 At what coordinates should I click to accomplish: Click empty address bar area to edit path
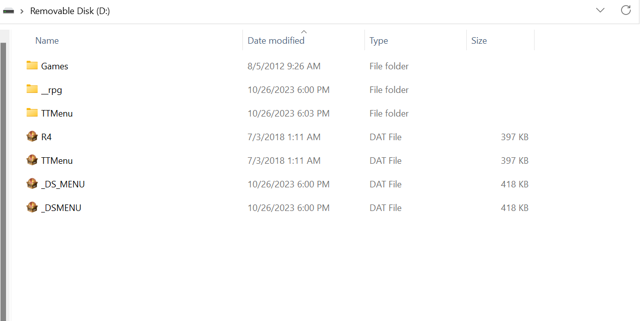click(x=351, y=11)
